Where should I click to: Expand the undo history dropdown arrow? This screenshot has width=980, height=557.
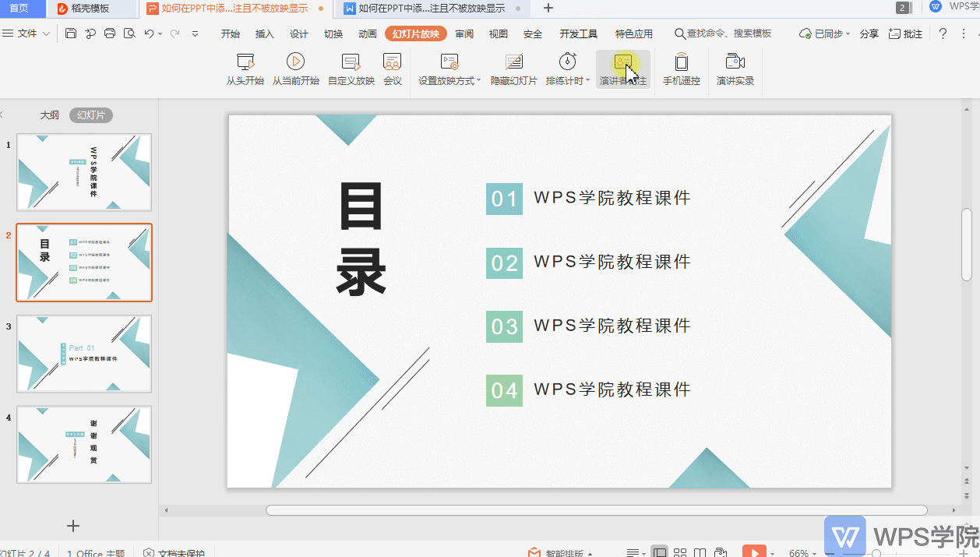click(x=160, y=34)
